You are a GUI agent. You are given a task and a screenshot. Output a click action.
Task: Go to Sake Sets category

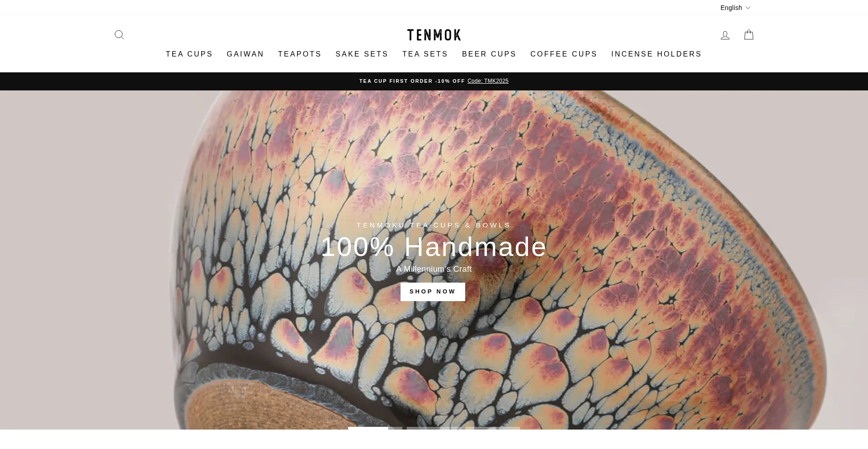[x=362, y=54]
